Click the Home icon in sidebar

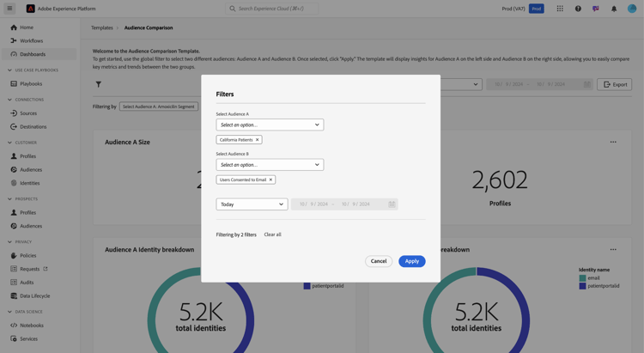14,27
